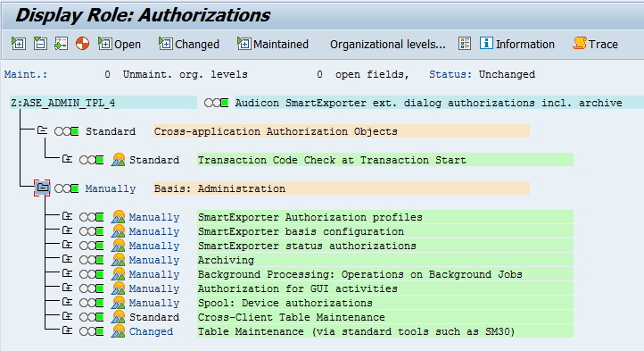The image size is (644, 351).
Task: Click object icon of Archiving row
Action: (118, 260)
